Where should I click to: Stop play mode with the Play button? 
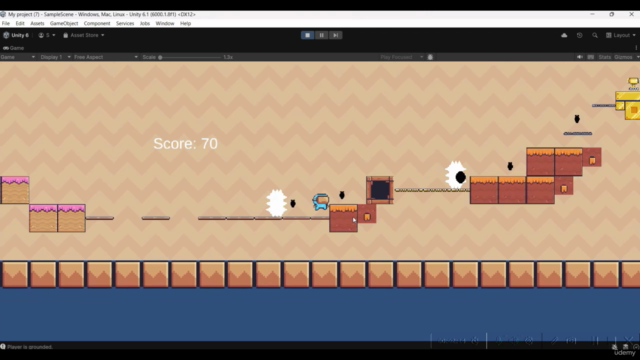click(307, 35)
